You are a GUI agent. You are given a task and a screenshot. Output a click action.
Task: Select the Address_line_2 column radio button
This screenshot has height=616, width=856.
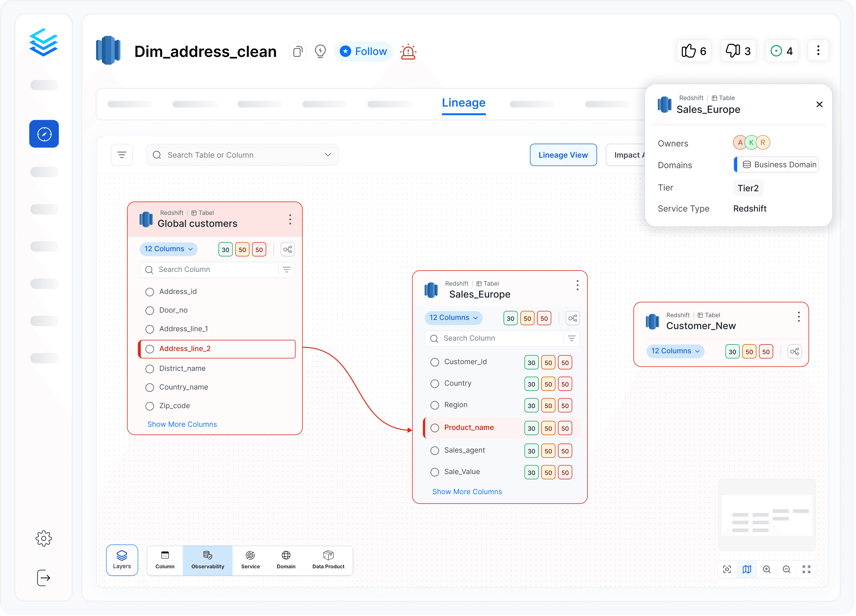pos(150,350)
